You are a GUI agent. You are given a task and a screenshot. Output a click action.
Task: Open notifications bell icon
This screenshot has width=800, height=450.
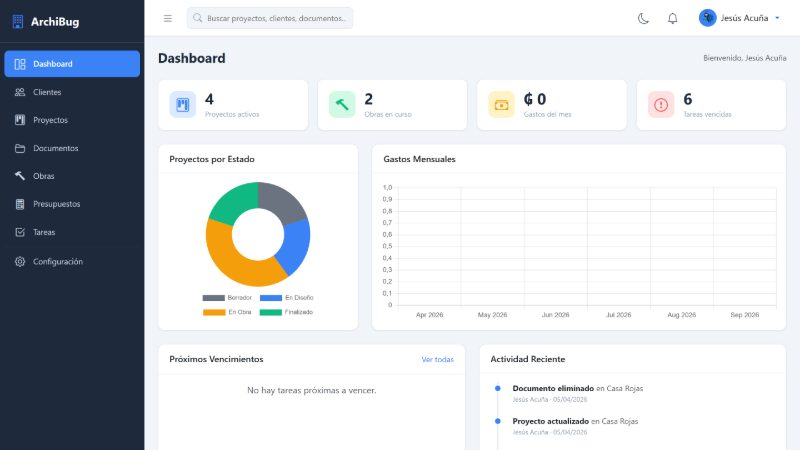tap(673, 18)
